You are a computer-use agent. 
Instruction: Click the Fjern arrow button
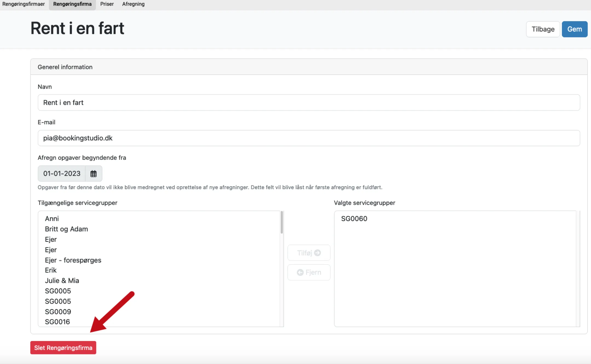309,272
